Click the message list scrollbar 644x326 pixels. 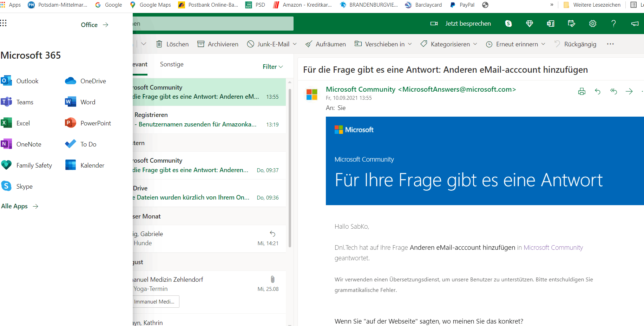(290, 168)
